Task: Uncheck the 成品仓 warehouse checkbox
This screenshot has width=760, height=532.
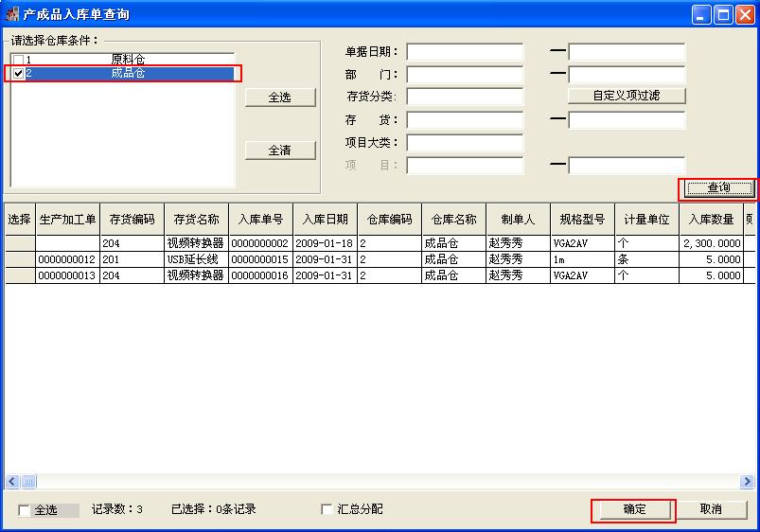Action: 18,73
